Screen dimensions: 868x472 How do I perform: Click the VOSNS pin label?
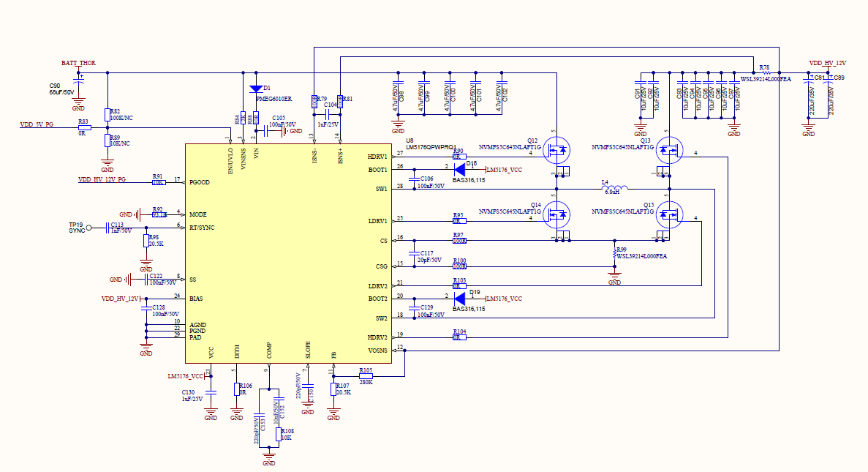coord(377,351)
